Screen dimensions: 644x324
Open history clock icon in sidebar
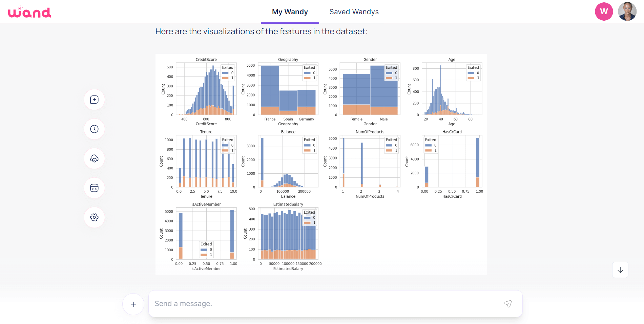pyautogui.click(x=94, y=129)
